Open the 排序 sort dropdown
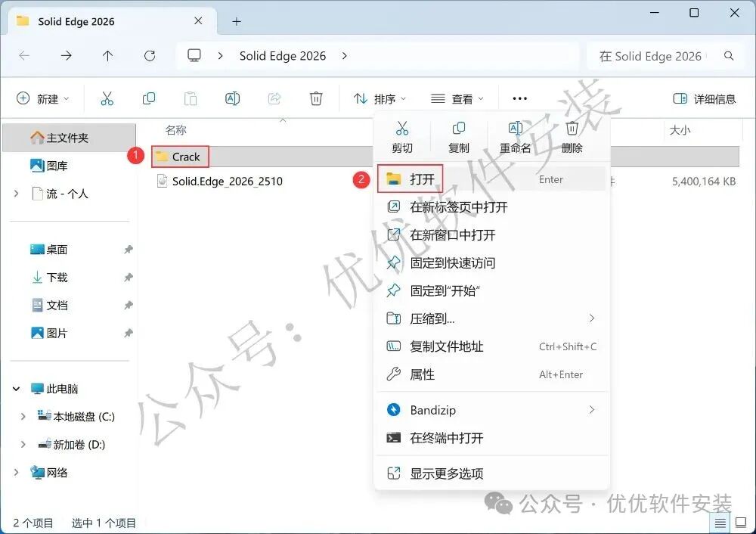The height and width of the screenshot is (534, 756). click(380, 99)
